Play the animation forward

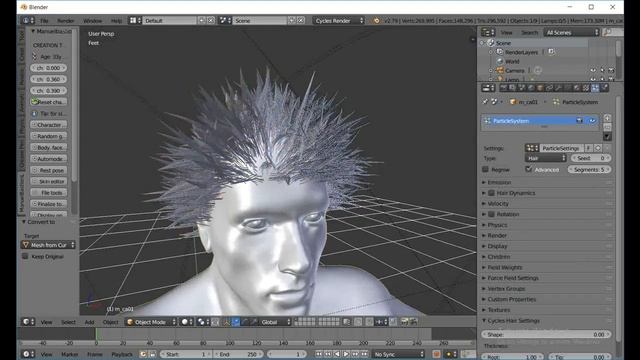point(346,354)
